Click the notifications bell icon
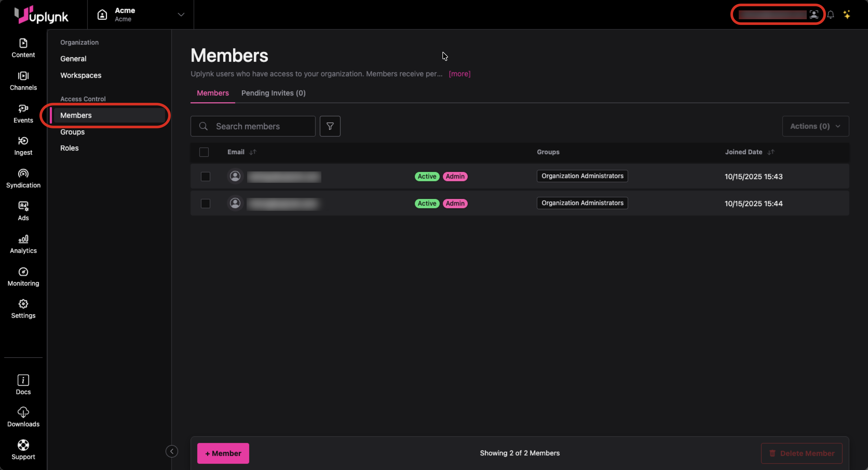This screenshot has height=470, width=868. 830,15
